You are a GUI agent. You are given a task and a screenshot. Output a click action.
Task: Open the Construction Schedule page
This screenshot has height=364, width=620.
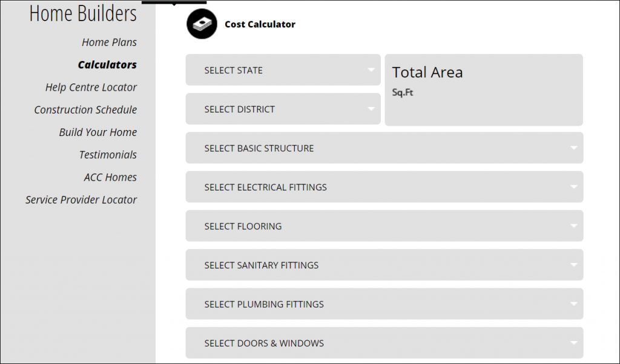pos(85,109)
